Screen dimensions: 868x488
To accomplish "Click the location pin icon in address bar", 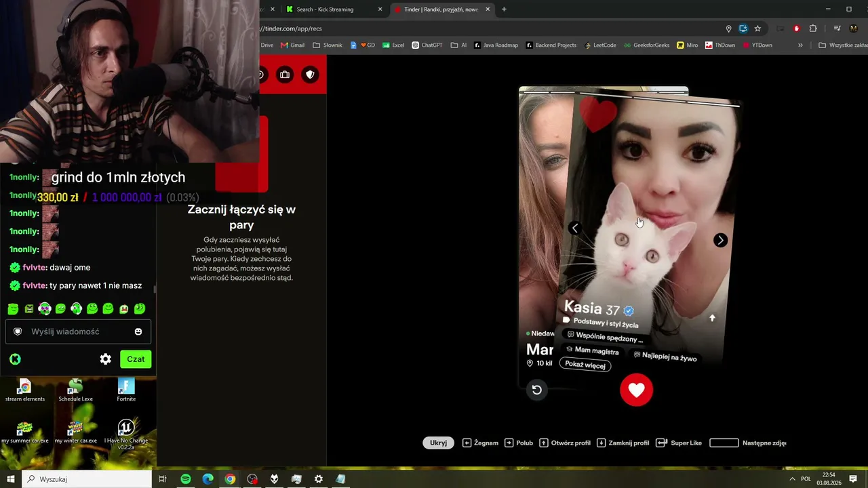I will [729, 28].
